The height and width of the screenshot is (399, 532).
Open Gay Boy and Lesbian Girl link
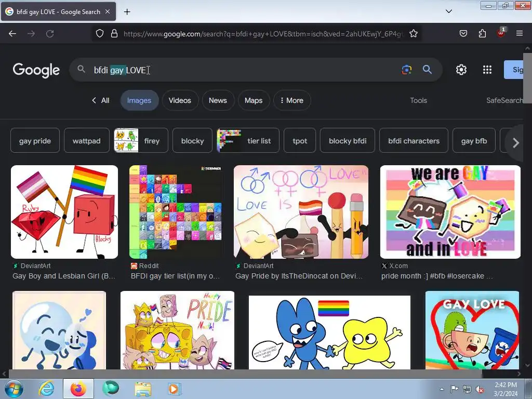coord(64,276)
